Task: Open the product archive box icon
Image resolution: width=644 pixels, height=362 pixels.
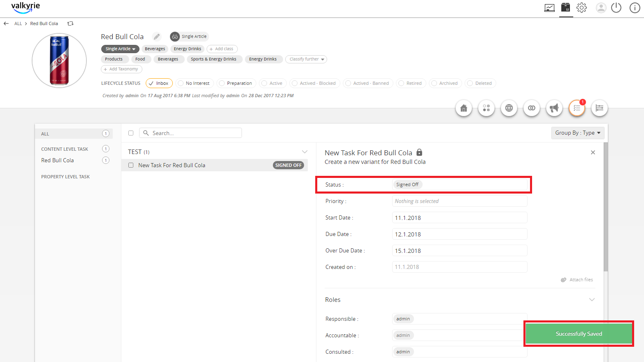Action: pyautogui.click(x=566, y=7)
